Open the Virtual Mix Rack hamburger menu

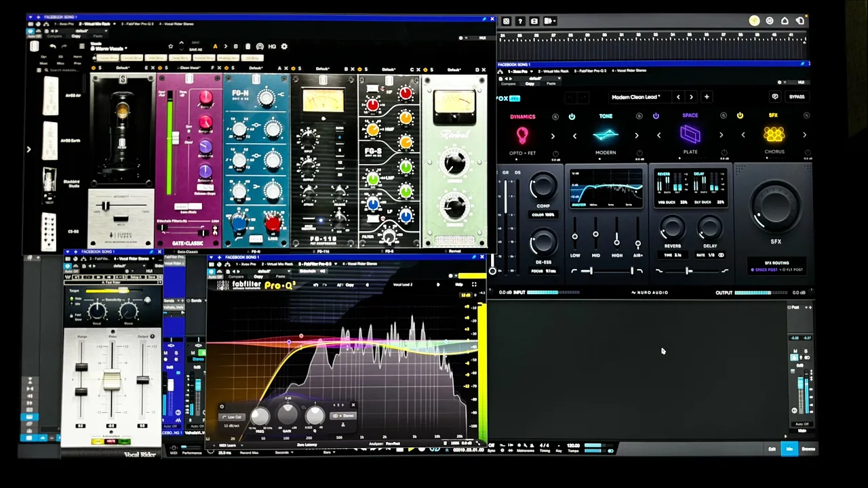pos(82,46)
